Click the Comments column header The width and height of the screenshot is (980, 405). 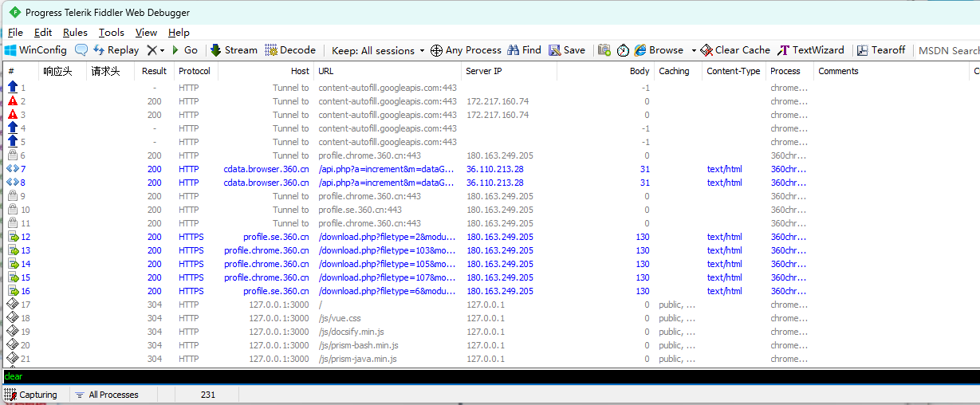point(892,71)
